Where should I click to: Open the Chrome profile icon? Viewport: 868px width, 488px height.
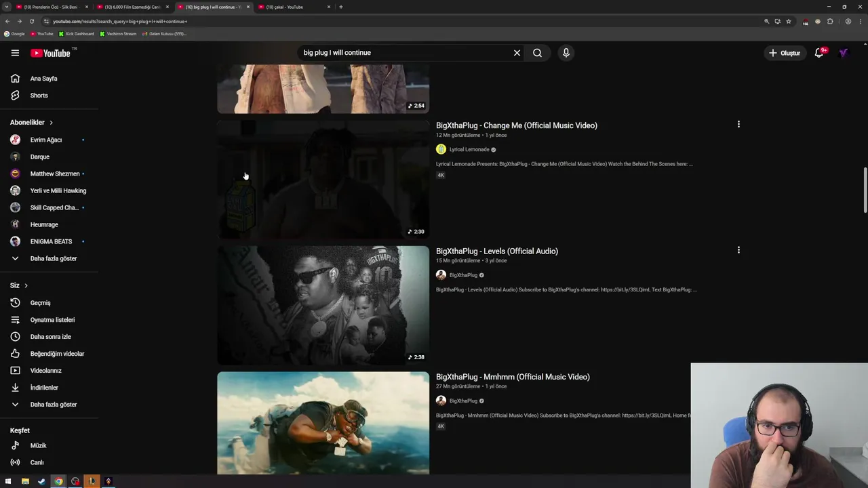coord(848,21)
